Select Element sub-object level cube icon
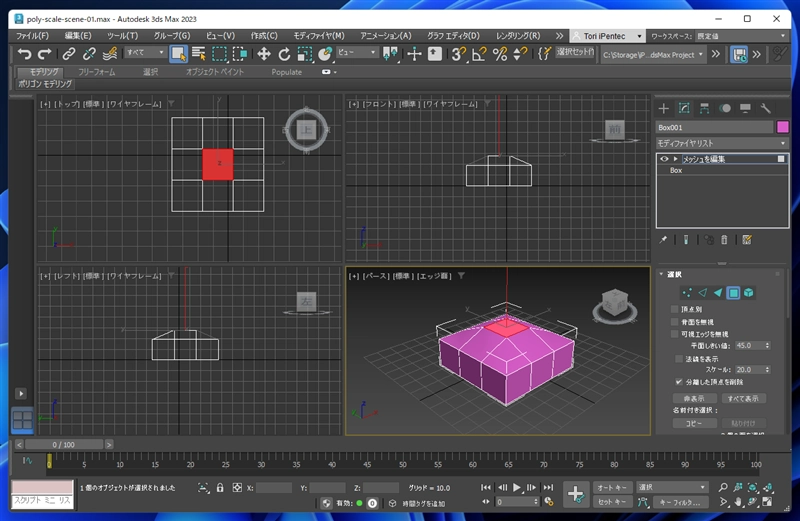800x521 pixels. (x=748, y=292)
